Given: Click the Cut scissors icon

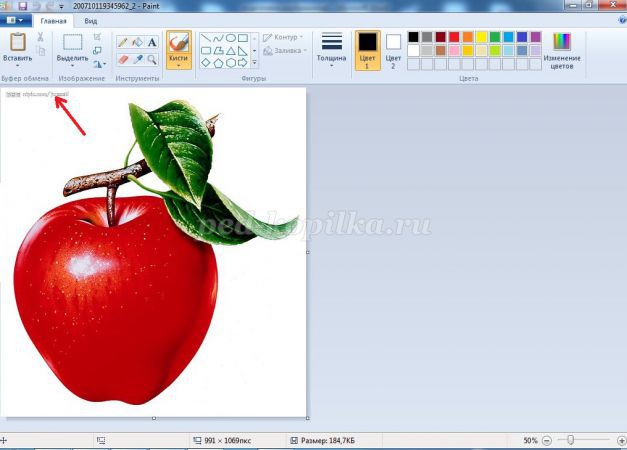Looking at the screenshot, I should (x=40, y=37).
